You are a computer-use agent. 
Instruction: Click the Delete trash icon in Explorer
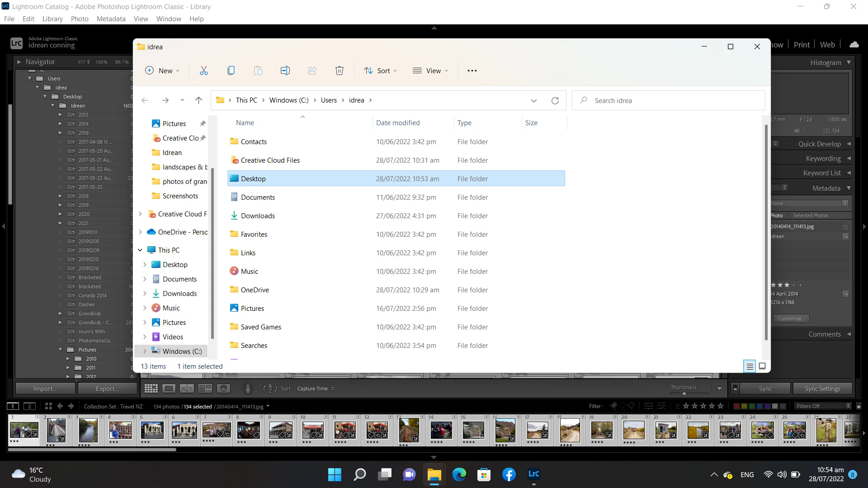(x=339, y=70)
